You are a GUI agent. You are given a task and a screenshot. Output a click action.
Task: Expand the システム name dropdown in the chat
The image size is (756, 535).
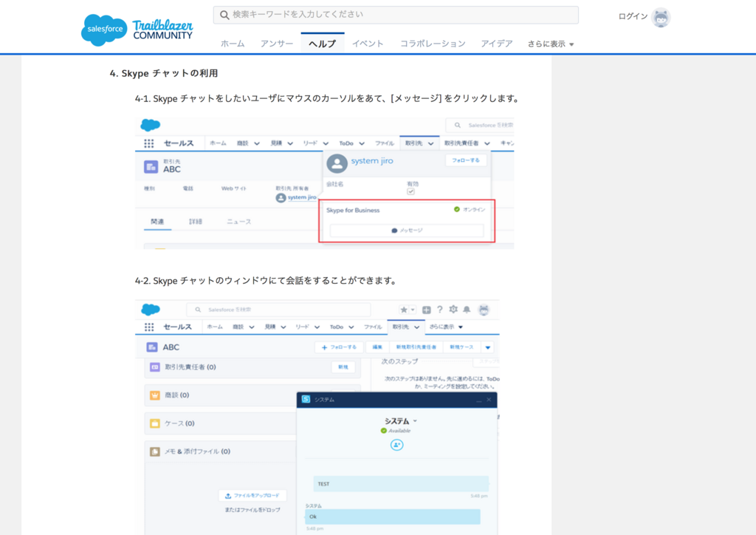pos(416,420)
